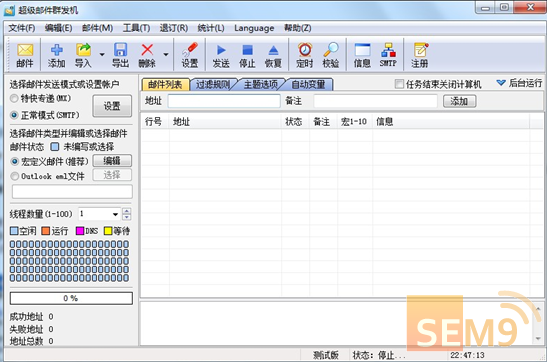Click the 0 % progress bar
The height and width of the screenshot is (362, 547).
[71, 298]
